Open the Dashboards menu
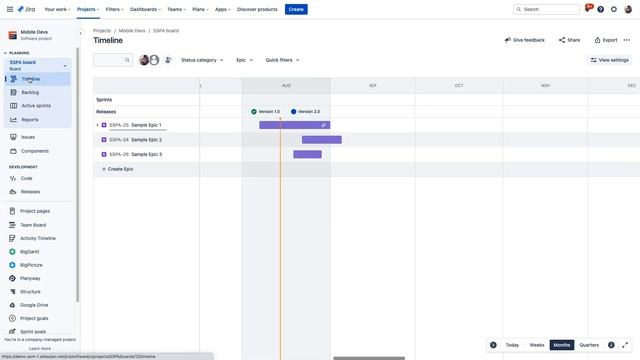This screenshot has width=640, height=360. coord(145,9)
